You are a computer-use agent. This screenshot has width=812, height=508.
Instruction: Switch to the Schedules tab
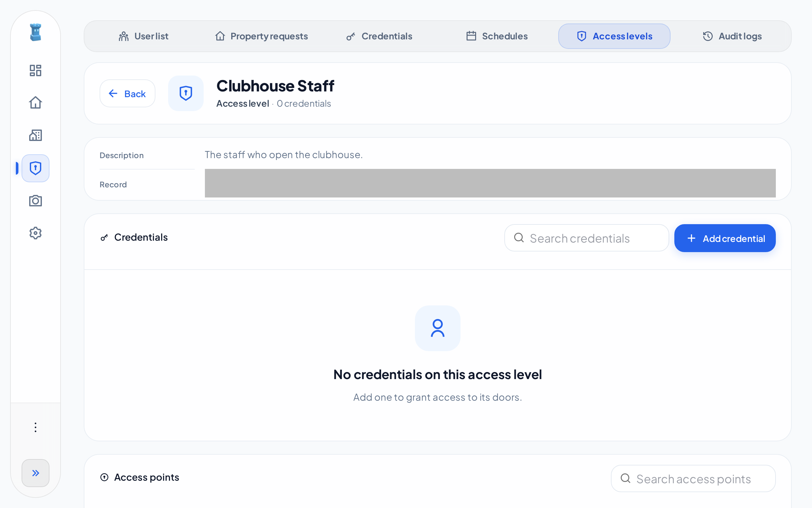[x=497, y=36]
